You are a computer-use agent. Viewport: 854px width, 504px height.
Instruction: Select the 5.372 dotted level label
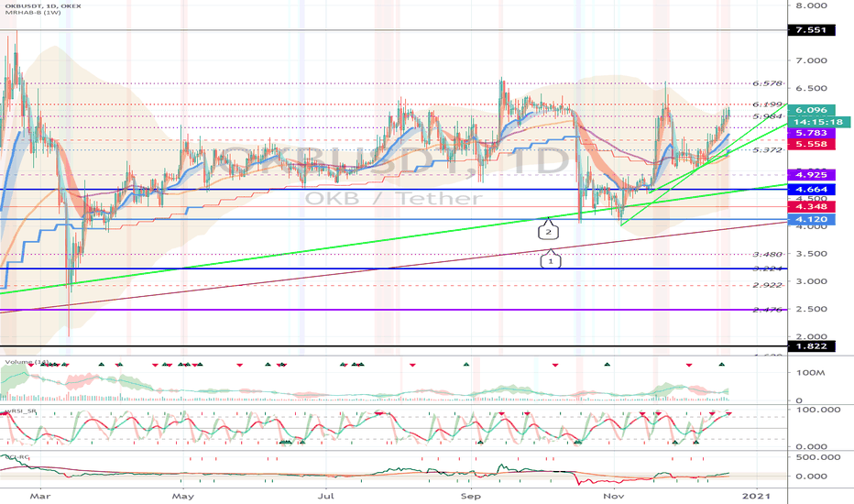click(767, 150)
